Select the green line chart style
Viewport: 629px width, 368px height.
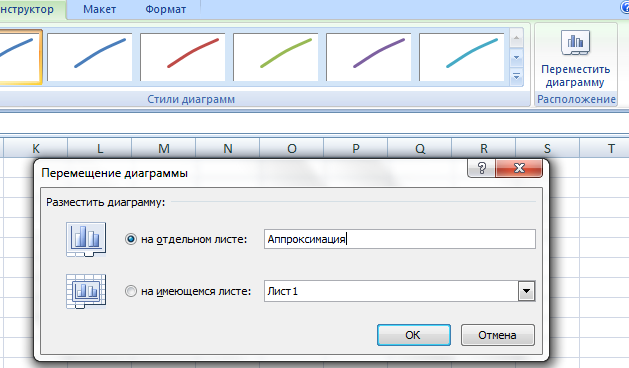coord(276,57)
